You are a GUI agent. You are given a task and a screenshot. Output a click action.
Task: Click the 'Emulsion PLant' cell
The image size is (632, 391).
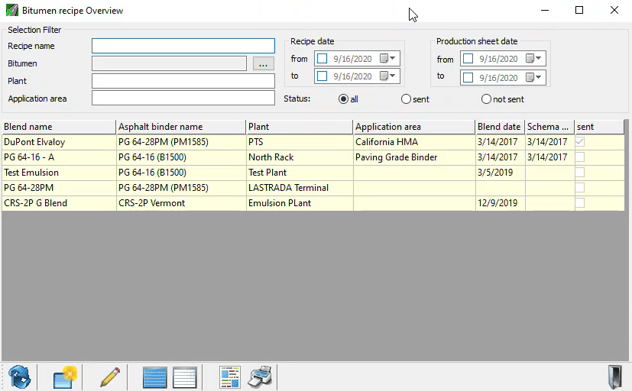click(x=299, y=203)
